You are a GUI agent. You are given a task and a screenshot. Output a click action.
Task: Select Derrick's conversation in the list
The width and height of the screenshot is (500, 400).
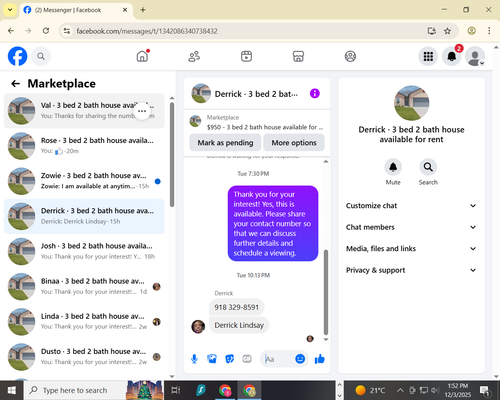pos(84,216)
